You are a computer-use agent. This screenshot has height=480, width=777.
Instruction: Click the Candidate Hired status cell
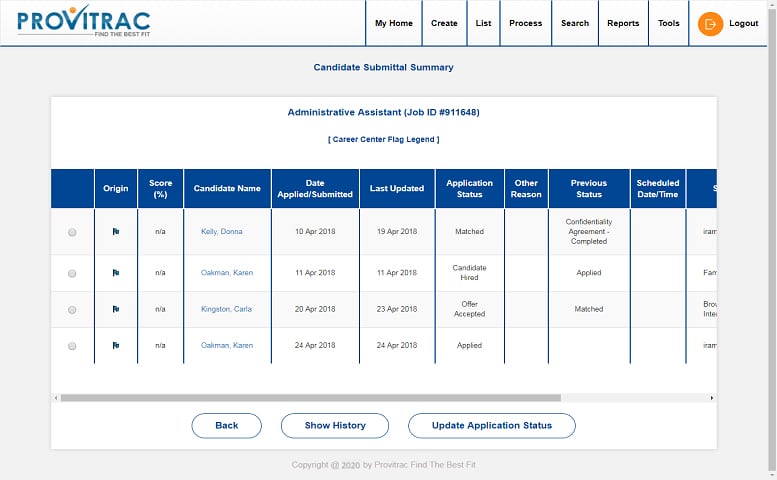(469, 272)
